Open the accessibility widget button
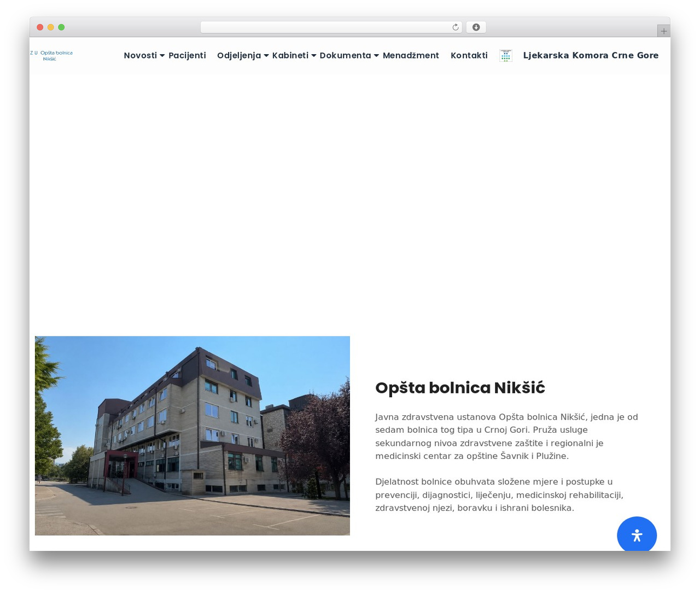Image resolution: width=700 pixels, height=593 pixels. pos(637,534)
